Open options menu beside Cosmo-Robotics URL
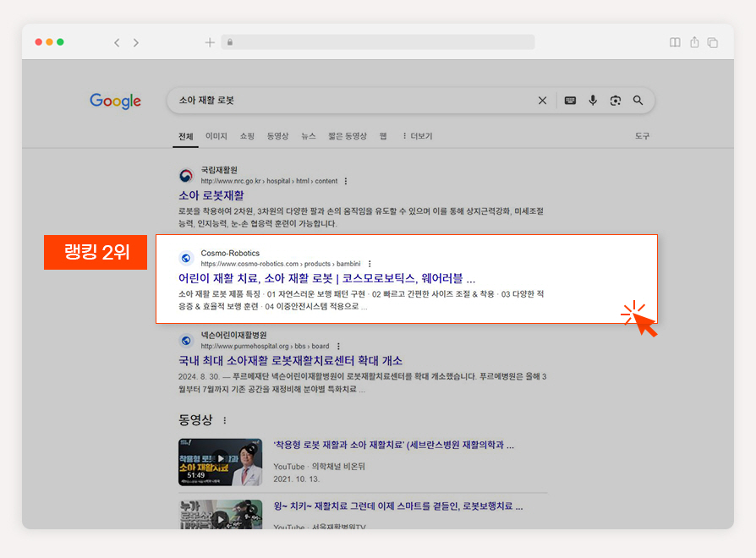The height and width of the screenshot is (558, 756). click(370, 264)
